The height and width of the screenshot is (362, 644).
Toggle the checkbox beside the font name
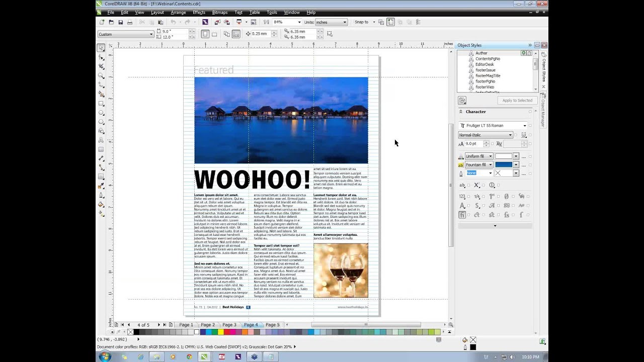click(x=530, y=126)
